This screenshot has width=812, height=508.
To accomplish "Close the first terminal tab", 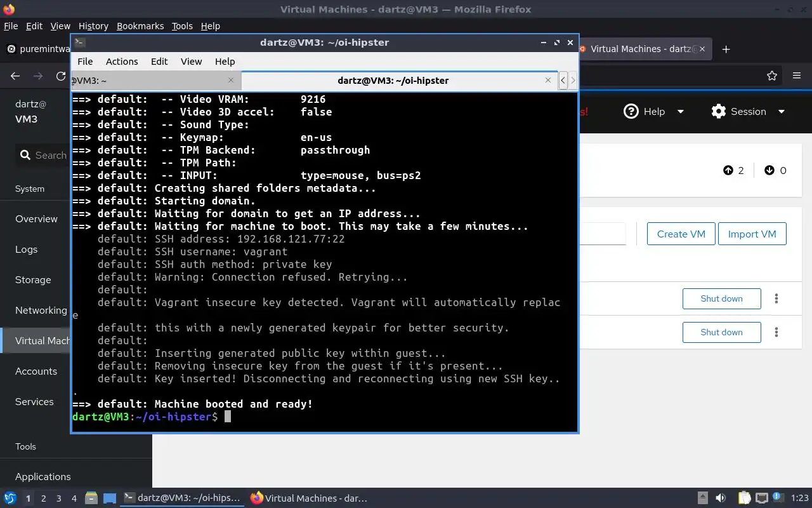I will click(x=230, y=80).
